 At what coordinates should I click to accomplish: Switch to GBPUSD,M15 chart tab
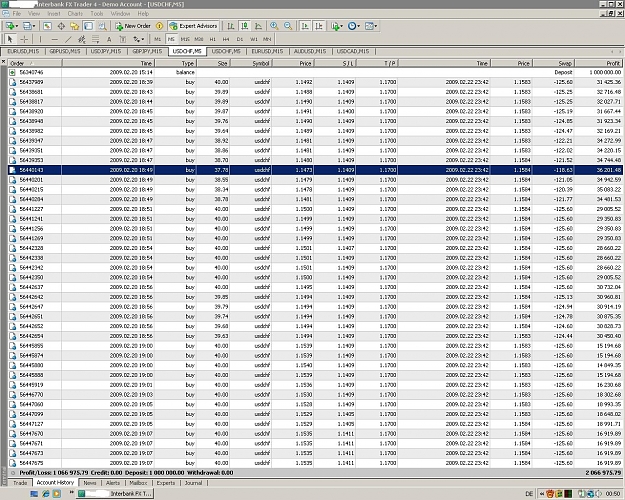[x=65, y=51]
